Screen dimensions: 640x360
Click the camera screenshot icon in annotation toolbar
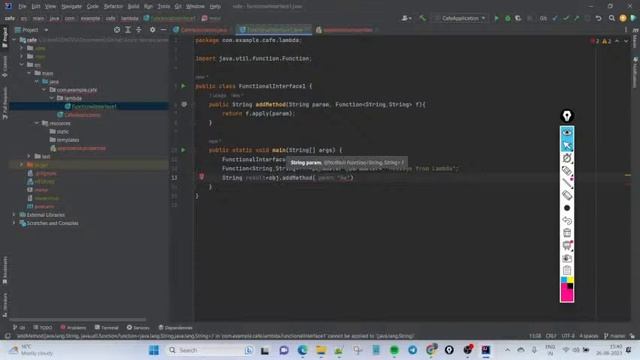[x=567, y=258]
